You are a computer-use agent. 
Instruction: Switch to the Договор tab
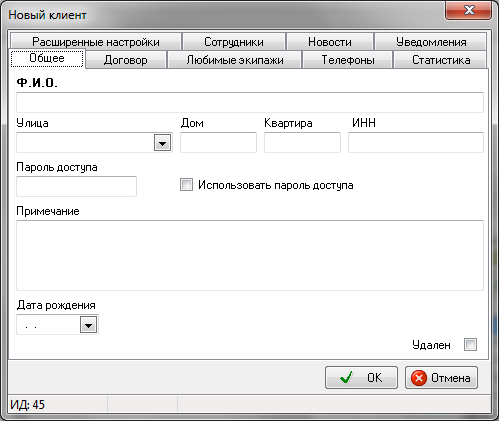coord(125,60)
